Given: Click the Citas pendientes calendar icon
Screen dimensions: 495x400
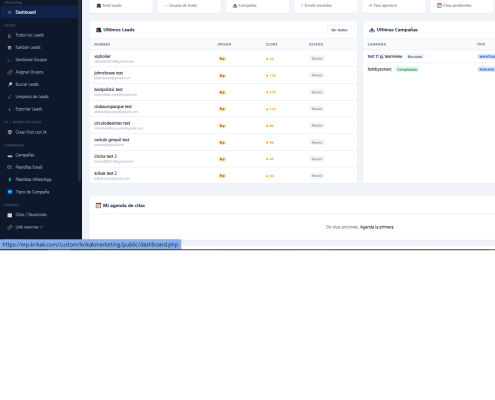Looking at the screenshot, I should [x=439, y=5].
